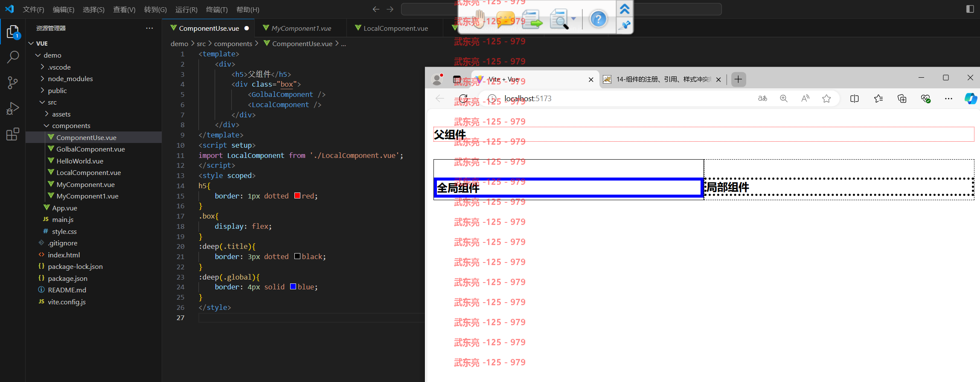Open HelloWorld.vue in explorer
The height and width of the screenshot is (382, 980).
tap(80, 161)
